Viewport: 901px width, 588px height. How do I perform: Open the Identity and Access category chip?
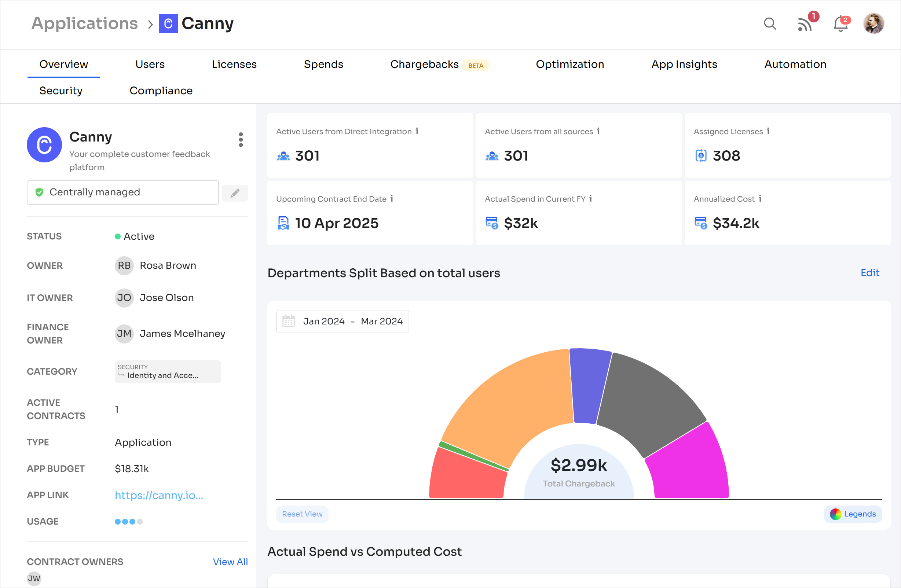click(168, 371)
